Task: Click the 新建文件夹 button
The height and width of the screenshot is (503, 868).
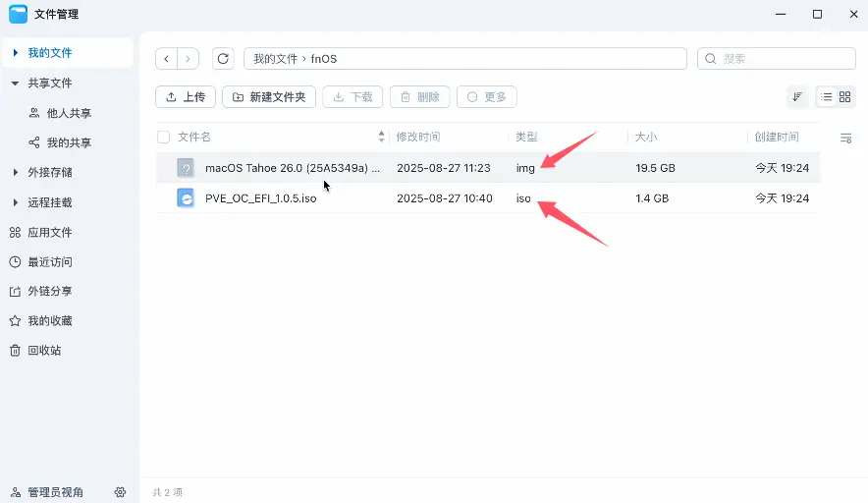Action: pos(269,97)
